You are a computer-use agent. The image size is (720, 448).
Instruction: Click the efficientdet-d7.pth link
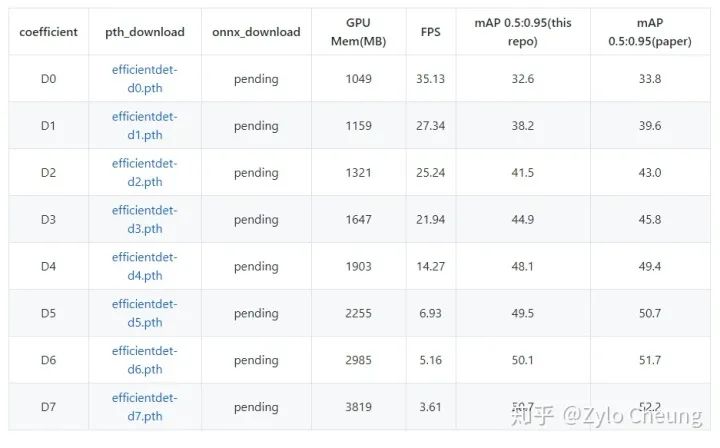(x=144, y=406)
